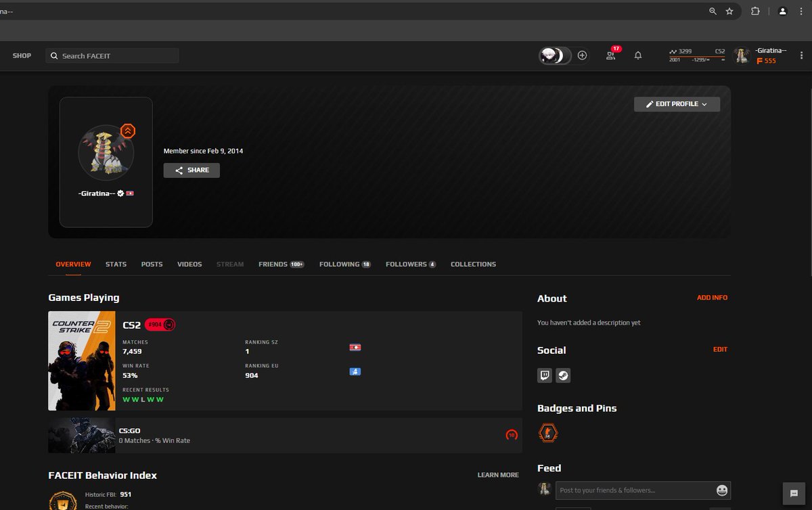Click ADD INFO in the About section

click(713, 298)
